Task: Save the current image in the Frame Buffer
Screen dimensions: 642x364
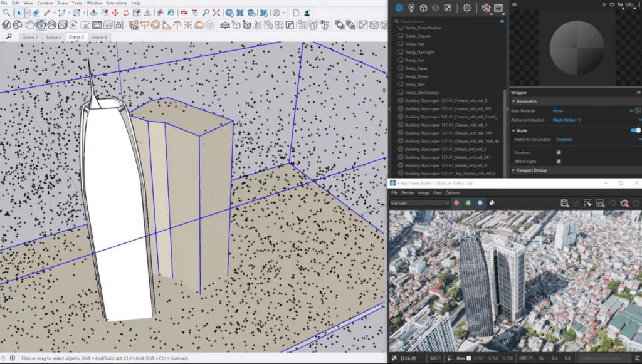Action: click(564, 202)
